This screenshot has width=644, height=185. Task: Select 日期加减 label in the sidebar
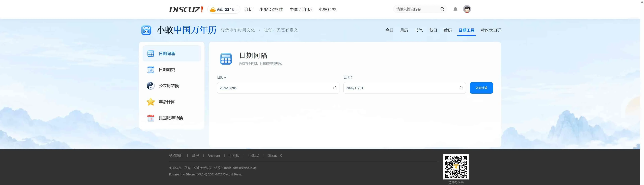pos(167,70)
